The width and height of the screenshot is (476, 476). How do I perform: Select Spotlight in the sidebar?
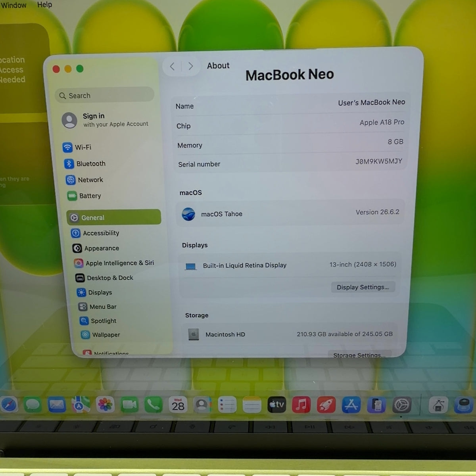click(x=98, y=321)
